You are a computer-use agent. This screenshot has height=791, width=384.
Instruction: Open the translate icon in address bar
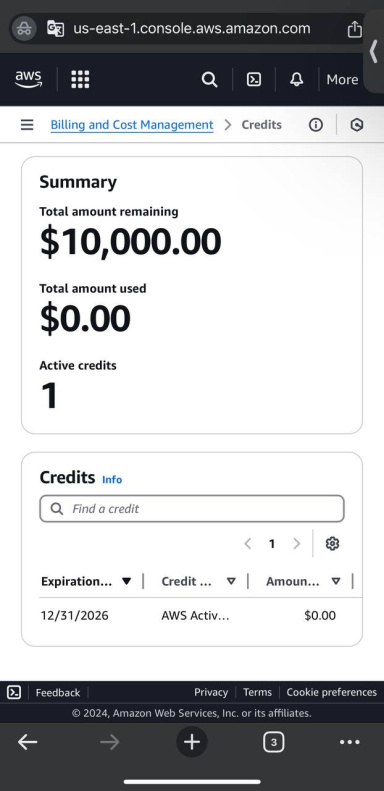click(x=56, y=28)
